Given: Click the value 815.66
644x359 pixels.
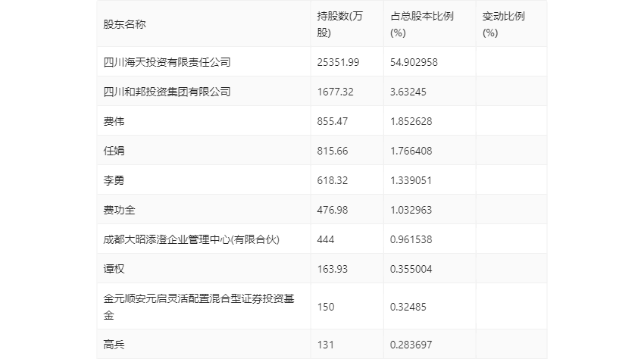Looking at the screenshot, I should click(x=333, y=151).
